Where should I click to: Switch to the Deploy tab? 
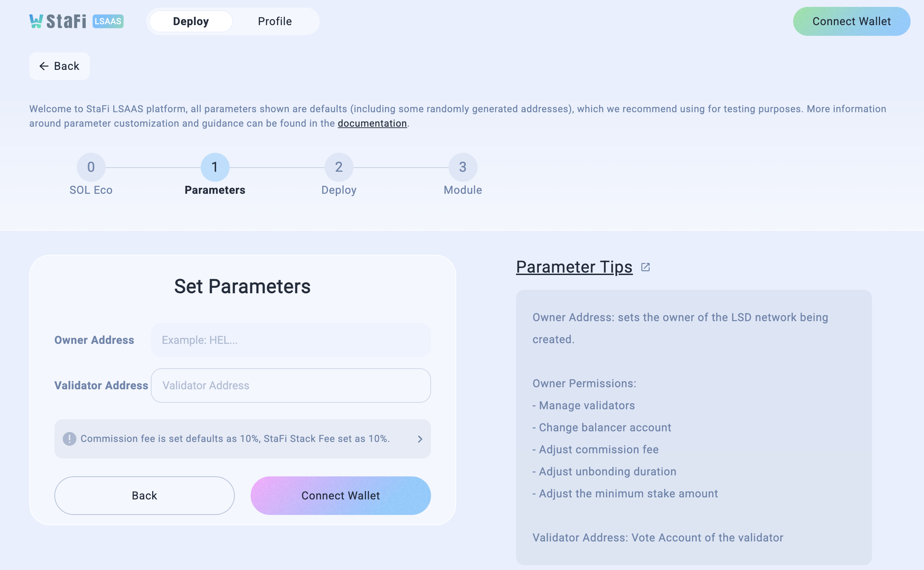click(191, 21)
